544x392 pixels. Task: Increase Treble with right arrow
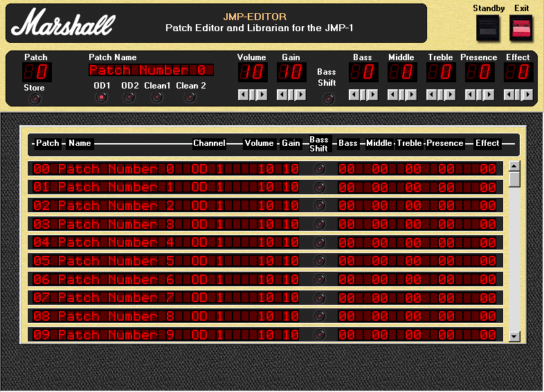tap(451, 95)
